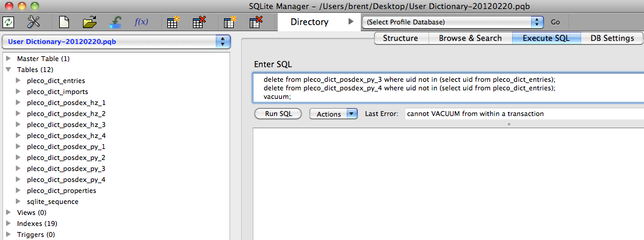
Task: Open the Actions dropdown menu
Action: click(x=333, y=114)
